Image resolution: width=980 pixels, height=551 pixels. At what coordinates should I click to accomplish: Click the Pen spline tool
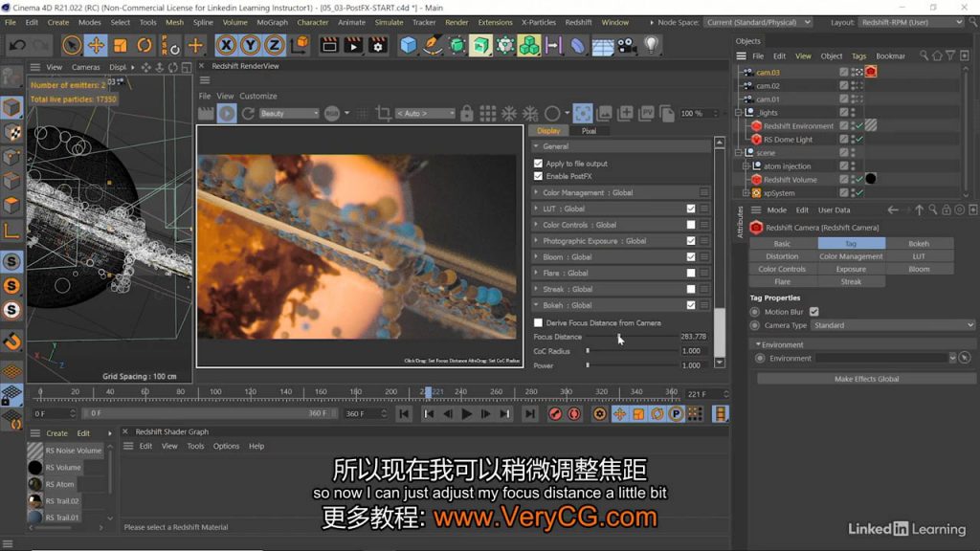tap(433, 45)
